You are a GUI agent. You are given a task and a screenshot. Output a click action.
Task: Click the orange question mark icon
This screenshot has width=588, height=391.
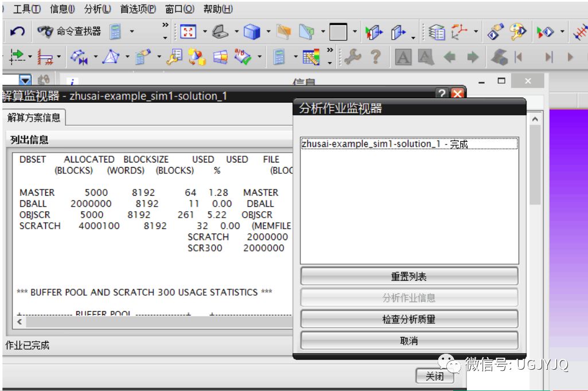(x=376, y=57)
